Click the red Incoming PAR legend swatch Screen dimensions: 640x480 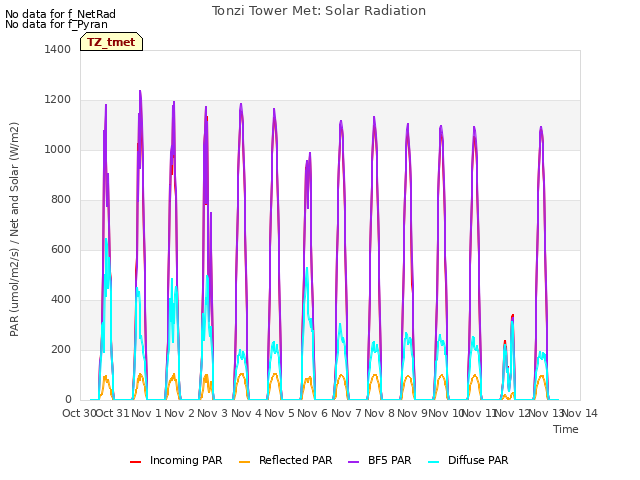[x=136, y=462]
